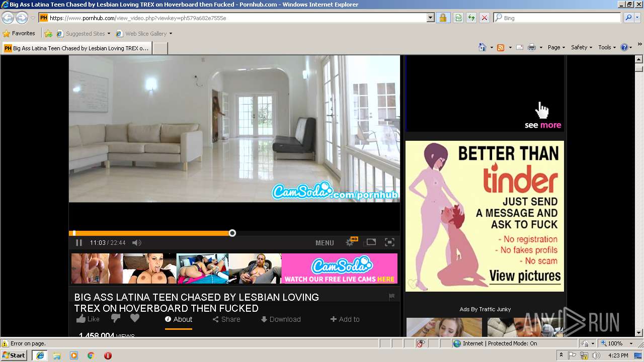Click the browser Forward arrow button
The image size is (644, 362).
pyautogui.click(x=22, y=18)
